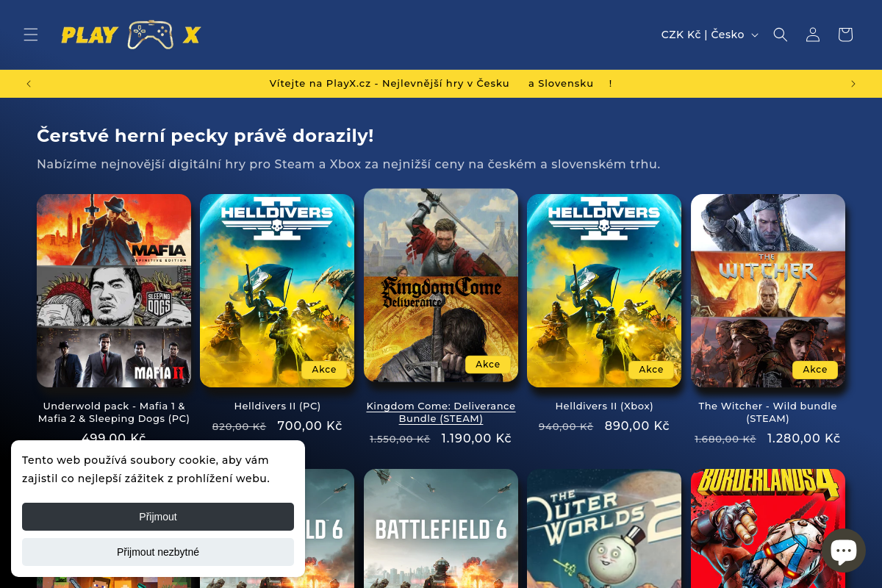The height and width of the screenshot is (588, 882).
Task: Expand the CZK Kč | Česko currency selector
Action: point(709,35)
